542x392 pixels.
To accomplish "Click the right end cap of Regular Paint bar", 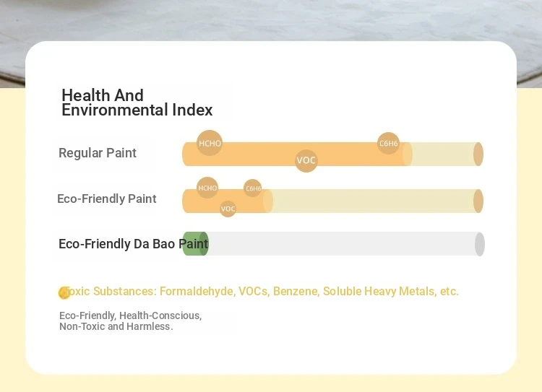I will (478, 154).
